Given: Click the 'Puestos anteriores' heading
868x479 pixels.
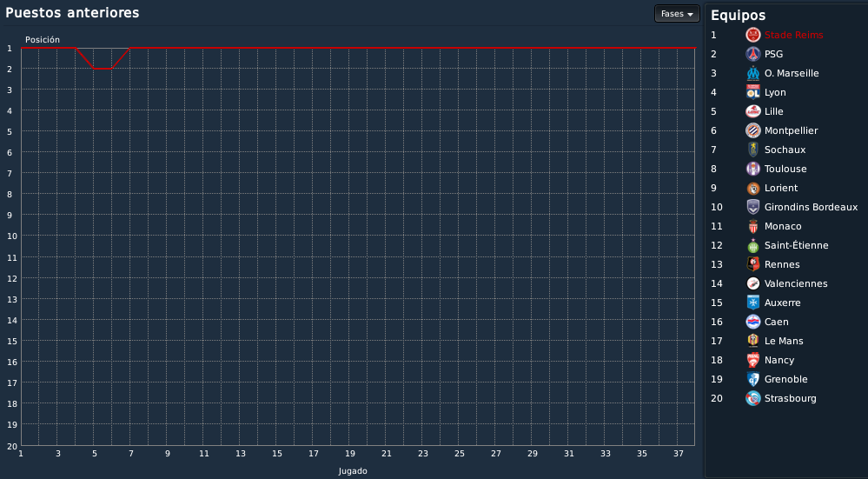Looking at the screenshot, I should click(72, 13).
